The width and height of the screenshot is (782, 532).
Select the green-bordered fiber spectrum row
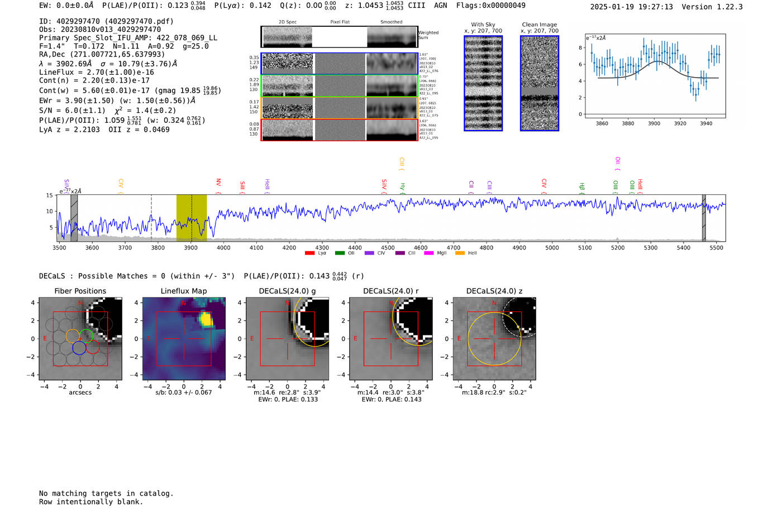[339, 86]
